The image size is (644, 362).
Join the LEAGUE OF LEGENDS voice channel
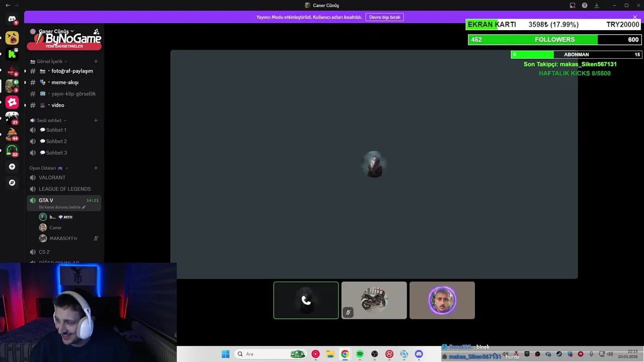[x=64, y=189]
